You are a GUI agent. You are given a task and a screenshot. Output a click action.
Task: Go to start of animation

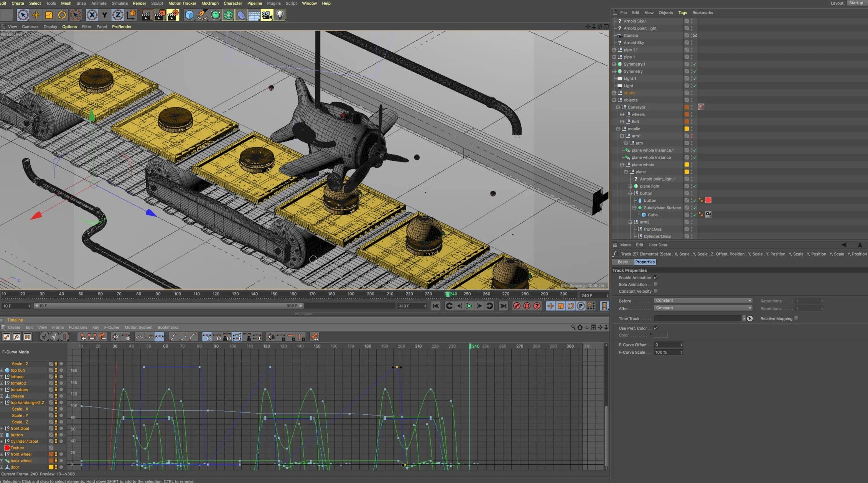(435, 306)
